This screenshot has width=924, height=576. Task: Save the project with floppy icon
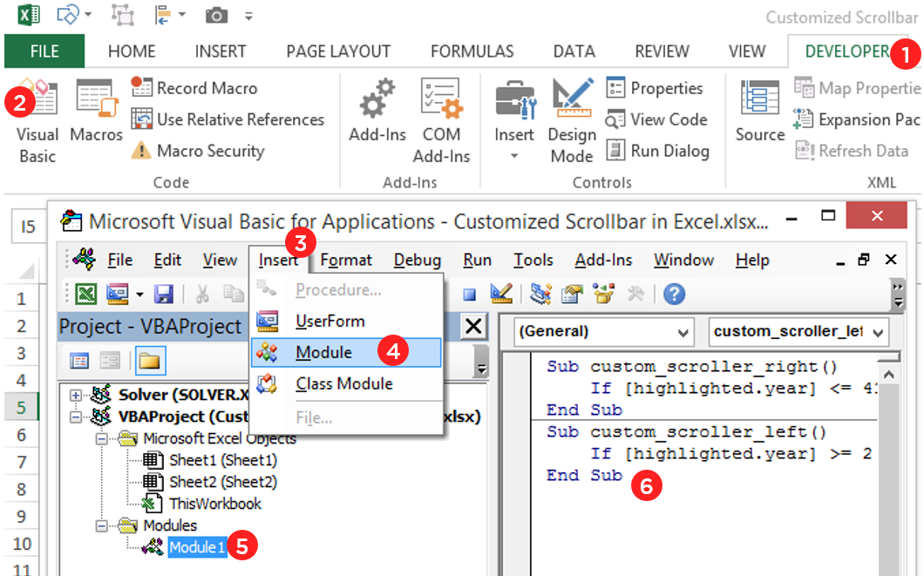click(x=164, y=294)
